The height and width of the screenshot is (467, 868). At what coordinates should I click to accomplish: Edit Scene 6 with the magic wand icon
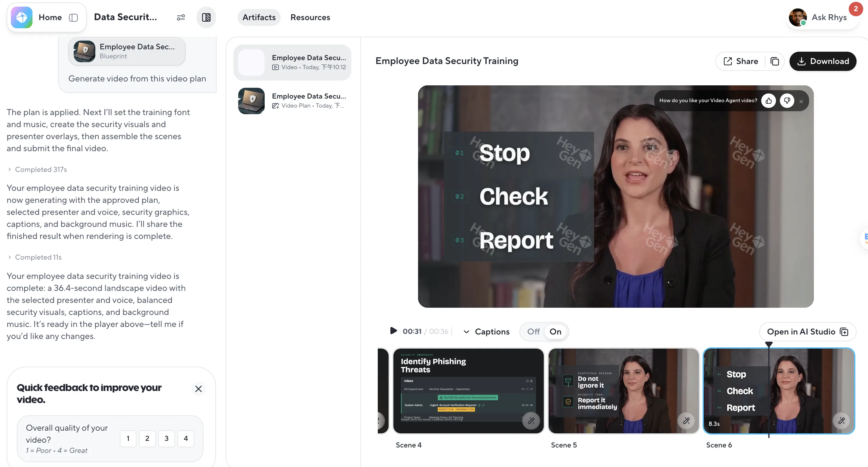point(842,420)
